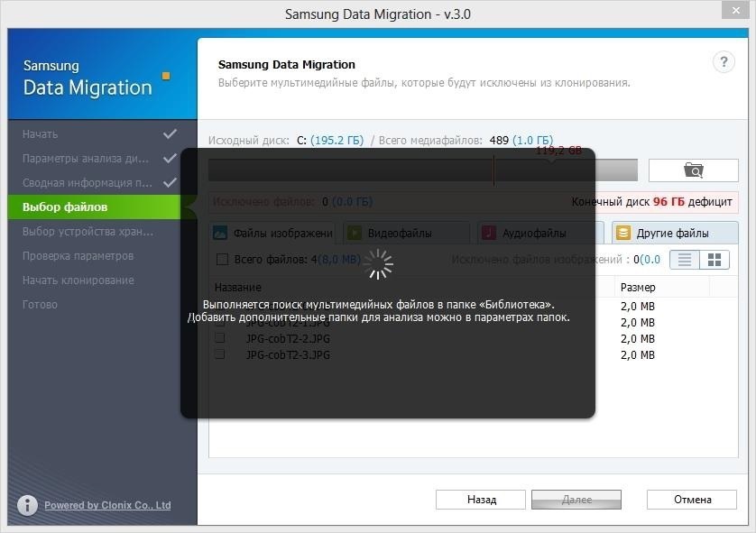756x533 pixels.
Task: Open help with the question mark icon
Action: point(724,62)
